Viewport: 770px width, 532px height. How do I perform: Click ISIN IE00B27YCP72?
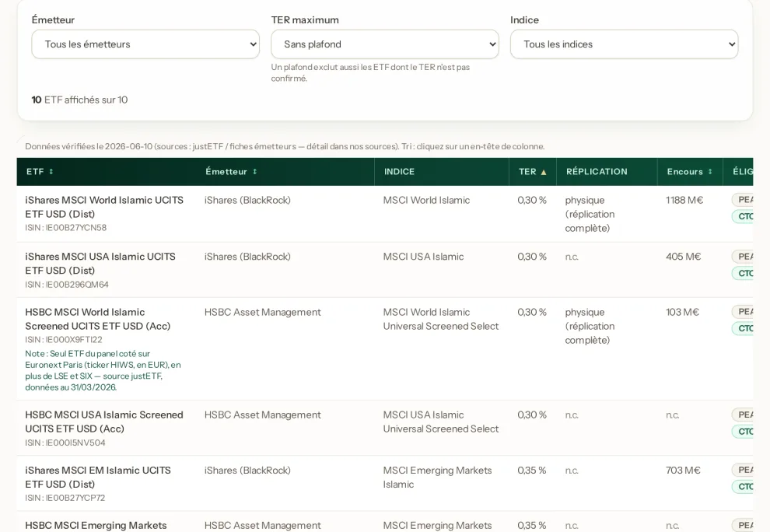[65, 498]
